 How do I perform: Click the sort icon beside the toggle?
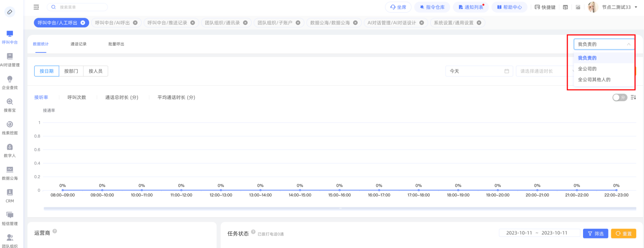(633, 97)
